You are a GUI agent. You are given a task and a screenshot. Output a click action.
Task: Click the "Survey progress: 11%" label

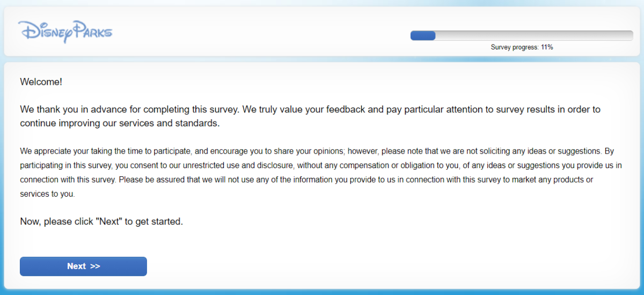pyautogui.click(x=522, y=47)
